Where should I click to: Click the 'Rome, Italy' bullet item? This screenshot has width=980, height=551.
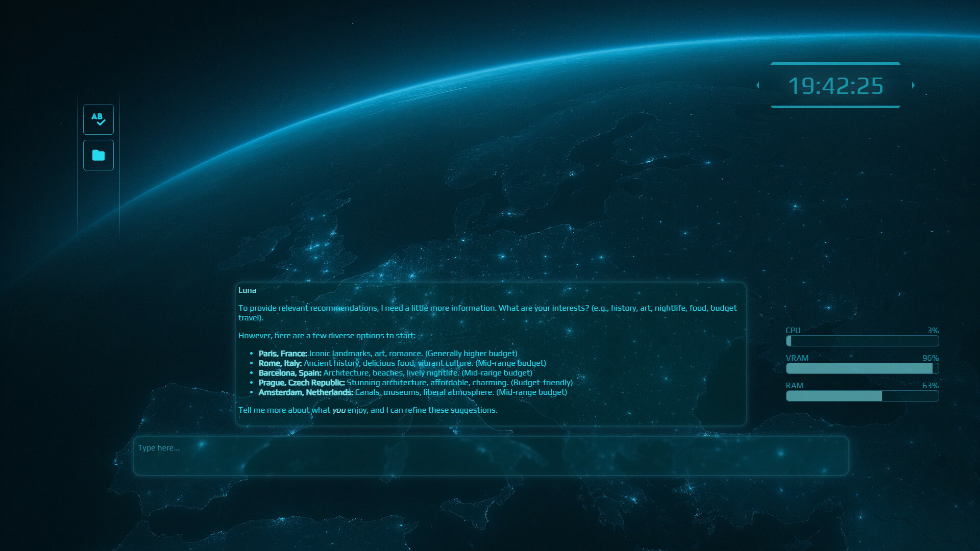[402, 363]
